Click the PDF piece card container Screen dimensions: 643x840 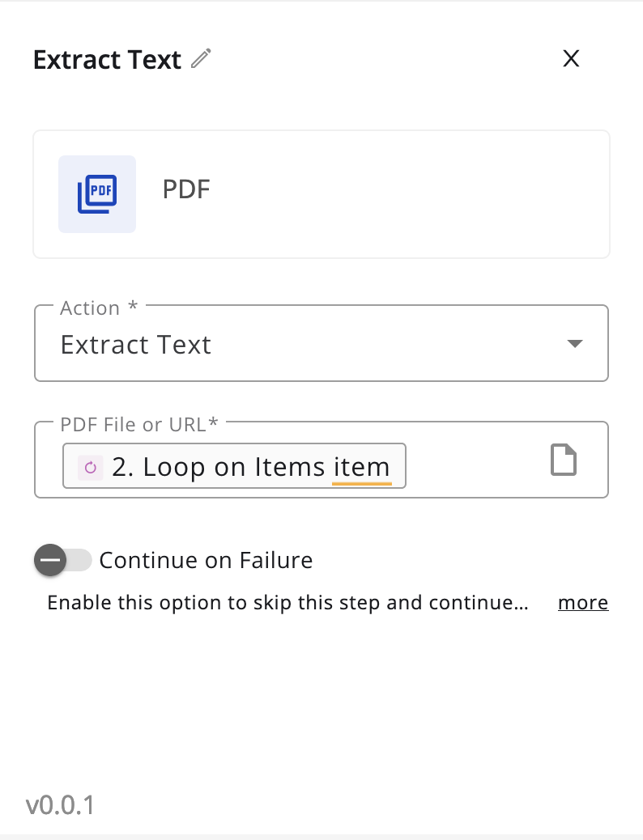pos(321,194)
